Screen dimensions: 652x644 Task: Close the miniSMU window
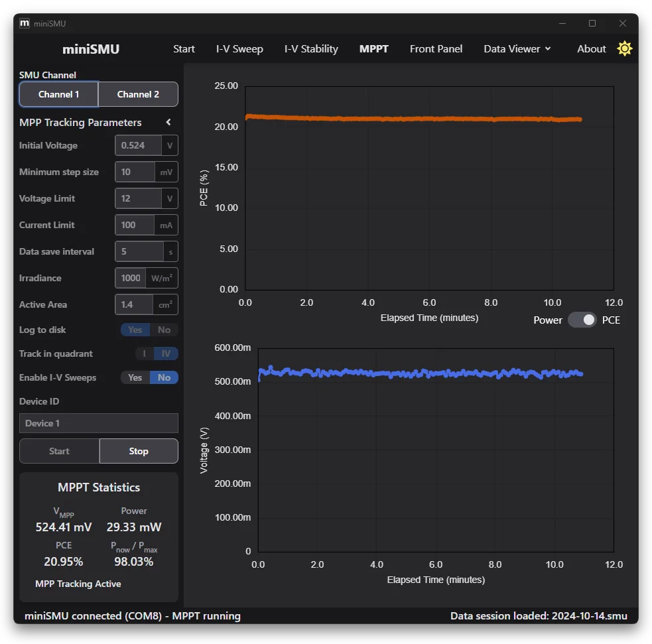pyautogui.click(x=622, y=23)
